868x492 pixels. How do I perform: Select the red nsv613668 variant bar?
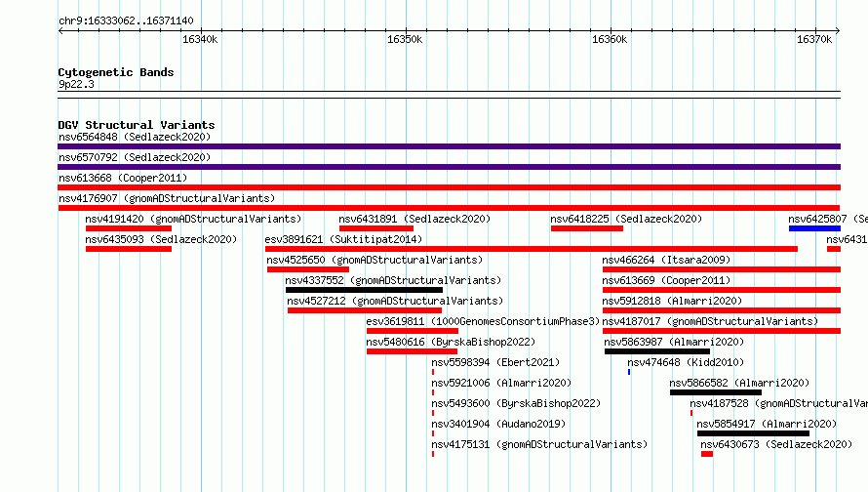coord(449,187)
